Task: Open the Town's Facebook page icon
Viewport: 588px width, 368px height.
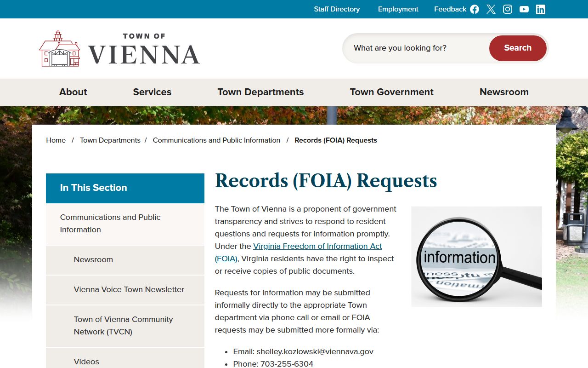Action: click(475, 9)
